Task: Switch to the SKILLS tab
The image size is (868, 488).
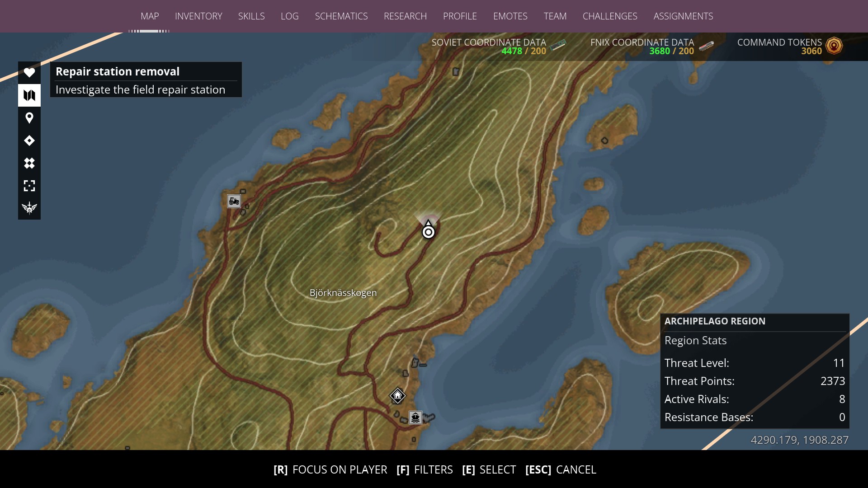Action: tap(251, 16)
